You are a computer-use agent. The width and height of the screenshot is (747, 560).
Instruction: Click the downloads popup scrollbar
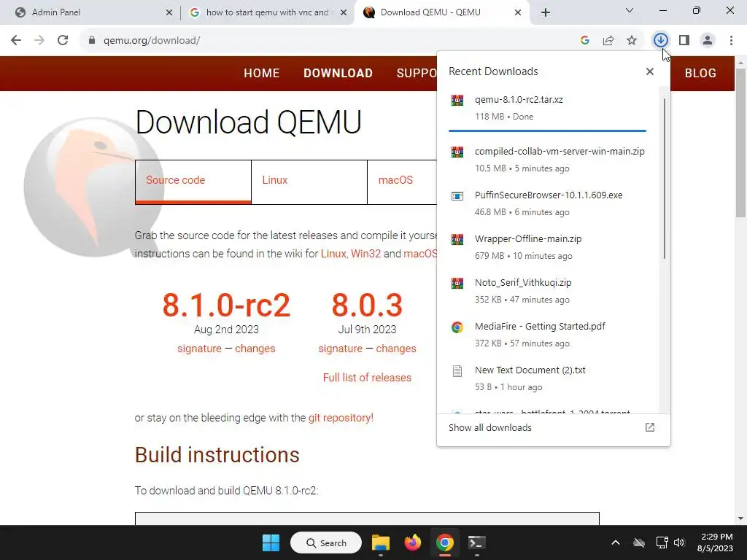664,179
